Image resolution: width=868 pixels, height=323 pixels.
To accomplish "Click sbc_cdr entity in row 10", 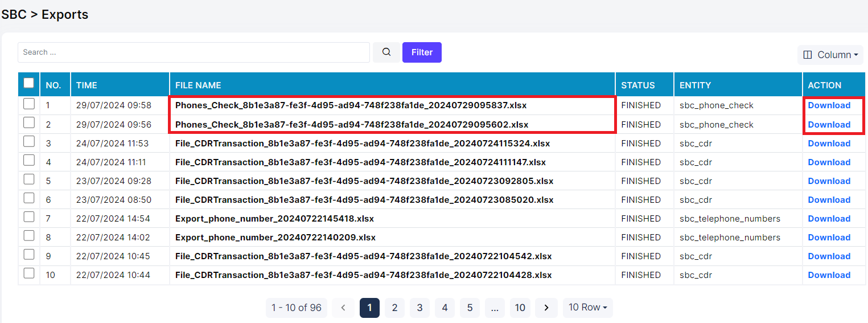I will pos(696,275).
